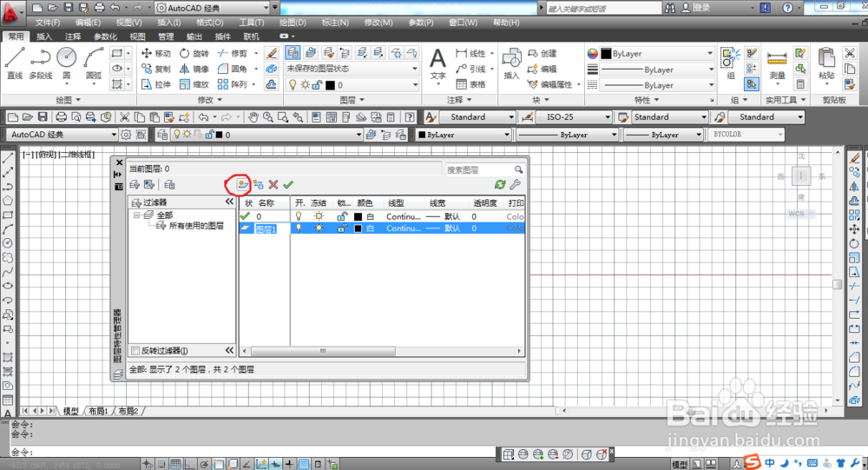The width and height of the screenshot is (868, 470).
Task: Click the Scale (缩放) tool
Action: point(194,84)
